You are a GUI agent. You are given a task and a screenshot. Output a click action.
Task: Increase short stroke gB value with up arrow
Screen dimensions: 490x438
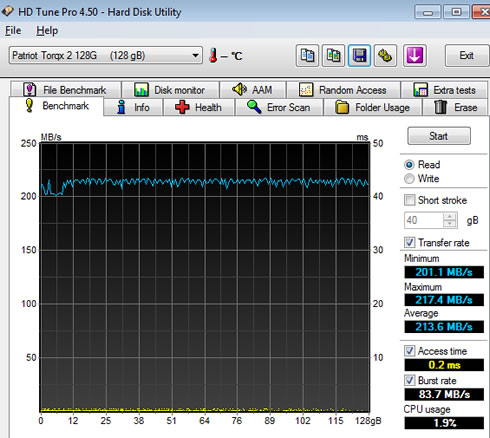click(x=450, y=217)
